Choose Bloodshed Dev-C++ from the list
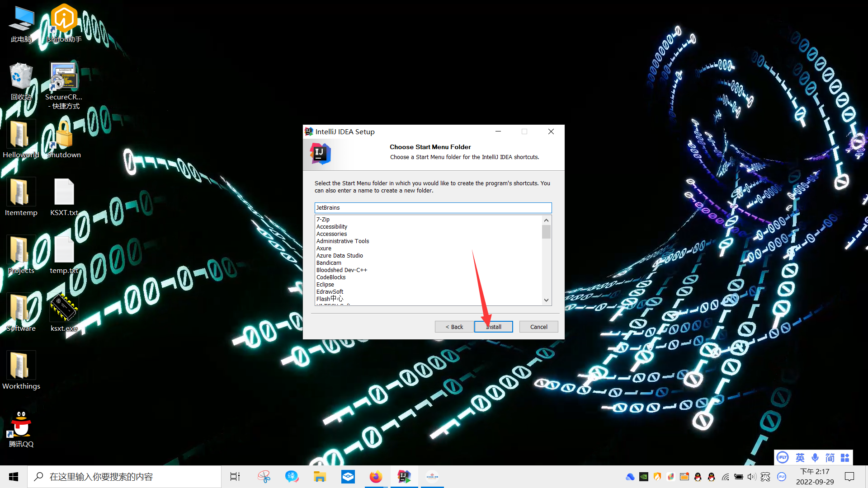This screenshot has height=488, width=868. [341, 270]
